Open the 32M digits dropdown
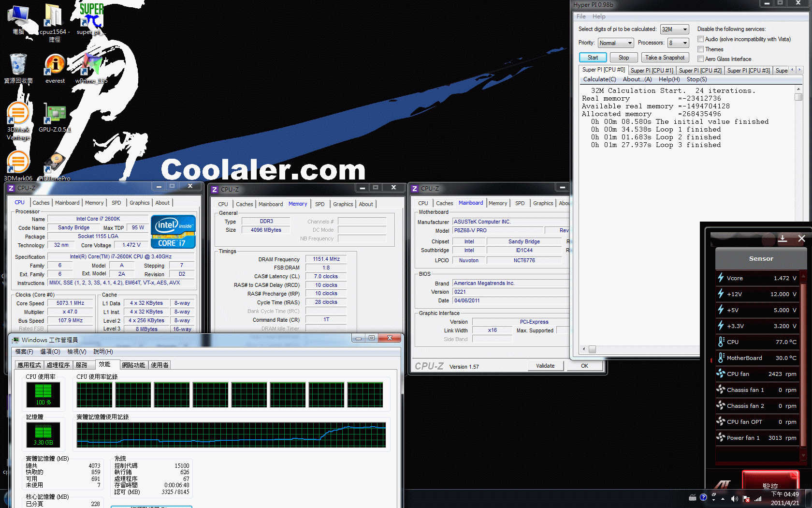Screen dimensions: 812x508 coord(674,30)
